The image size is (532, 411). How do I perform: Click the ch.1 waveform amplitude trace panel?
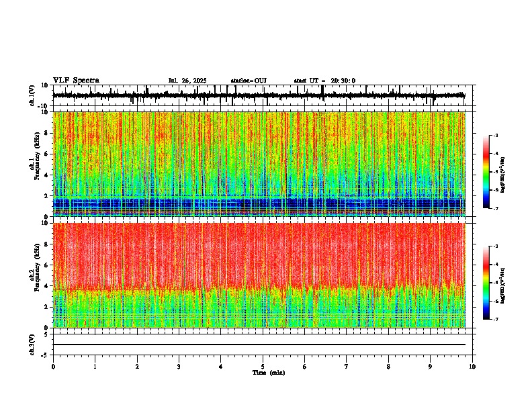tap(263, 95)
